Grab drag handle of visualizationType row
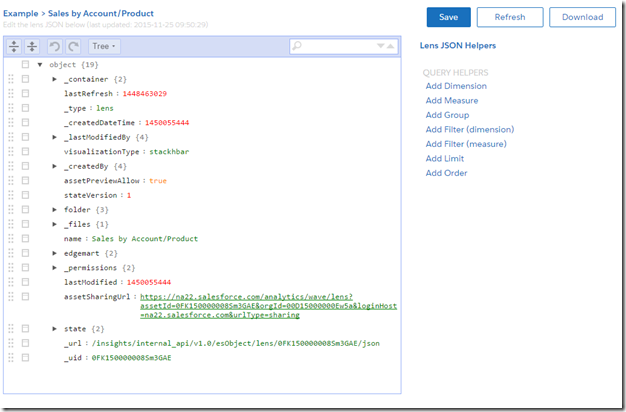Image resolution: width=626 pixels, height=412 pixels. [11, 151]
